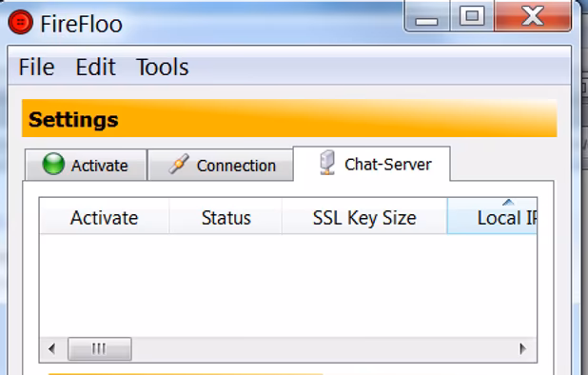Close the FireFloo window
This screenshot has height=375, width=588.
(533, 16)
